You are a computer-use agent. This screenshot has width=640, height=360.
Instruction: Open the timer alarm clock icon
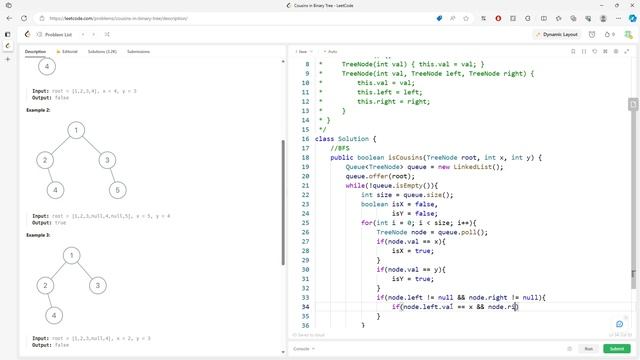click(x=592, y=35)
